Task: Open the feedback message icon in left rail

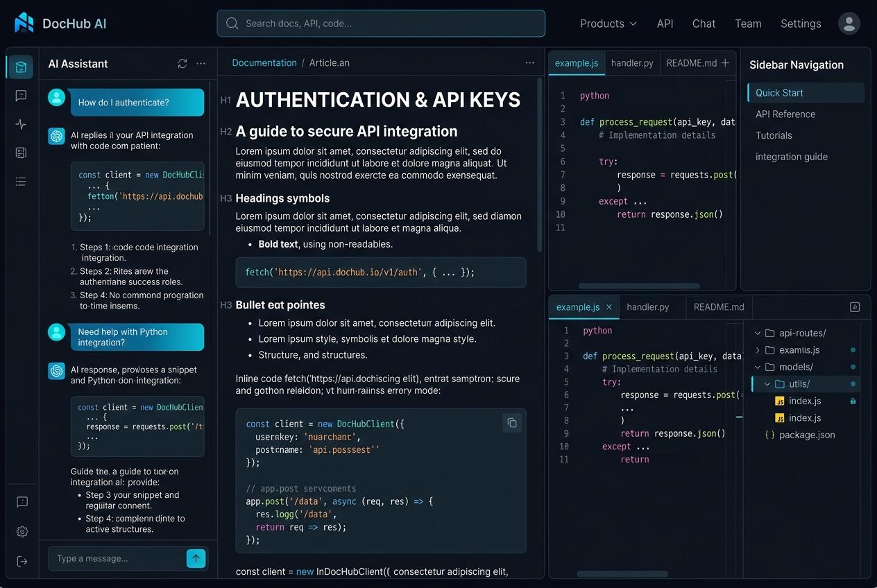Action: (x=22, y=502)
